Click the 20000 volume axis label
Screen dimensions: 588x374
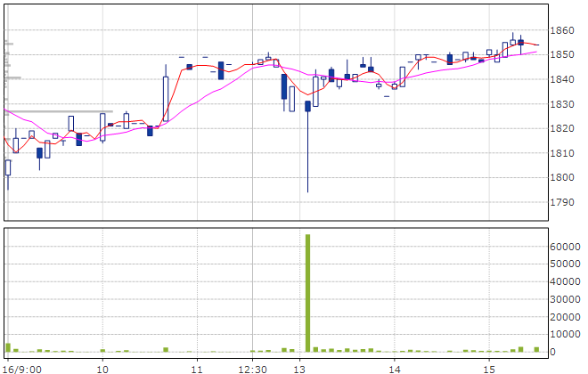click(565, 317)
